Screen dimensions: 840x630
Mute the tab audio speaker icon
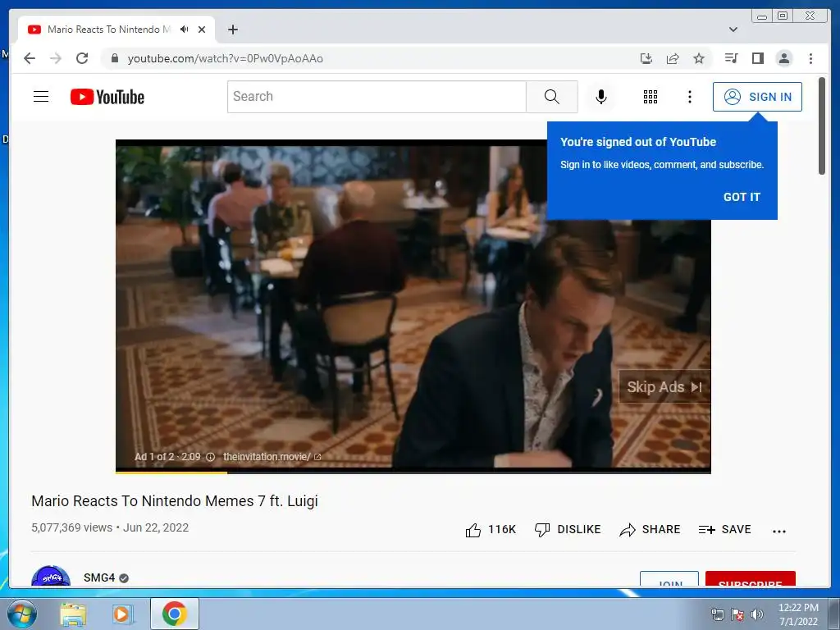185,30
